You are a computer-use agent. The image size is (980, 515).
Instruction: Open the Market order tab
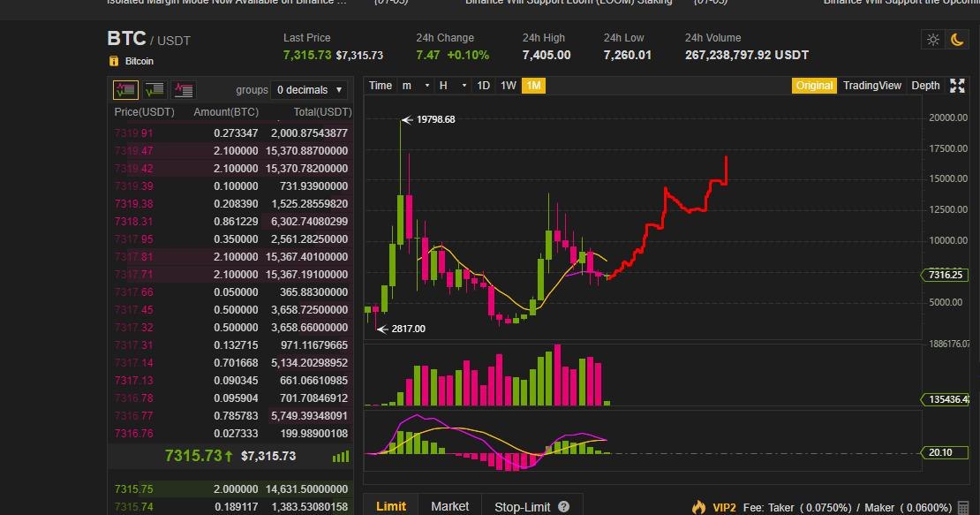pos(450,506)
